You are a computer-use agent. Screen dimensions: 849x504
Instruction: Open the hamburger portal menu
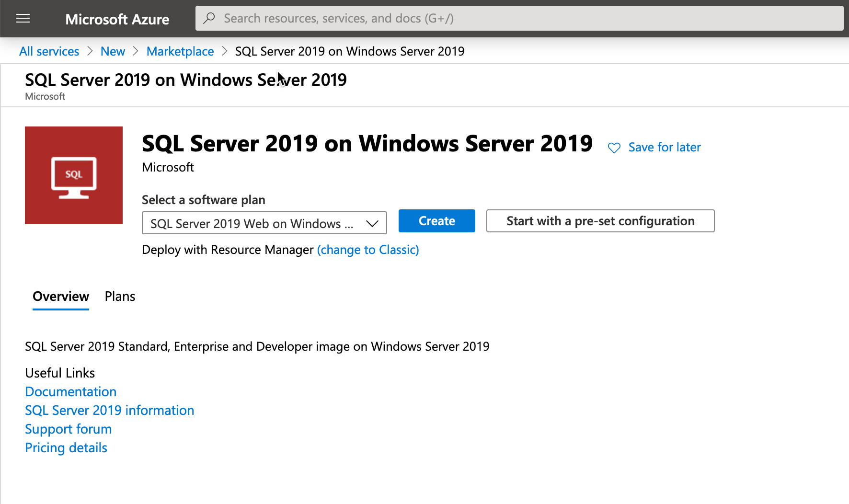click(x=23, y=19)
